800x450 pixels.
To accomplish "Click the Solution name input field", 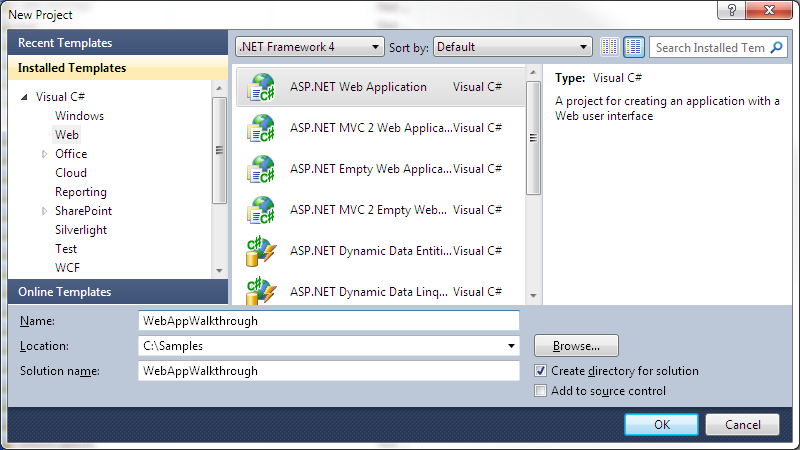I will pos(329,371).
